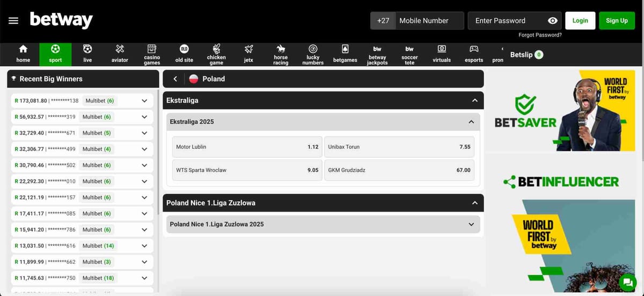Expand the R 13,031.50 winner row
Screen dimensions: 644x296
point(144,246)
